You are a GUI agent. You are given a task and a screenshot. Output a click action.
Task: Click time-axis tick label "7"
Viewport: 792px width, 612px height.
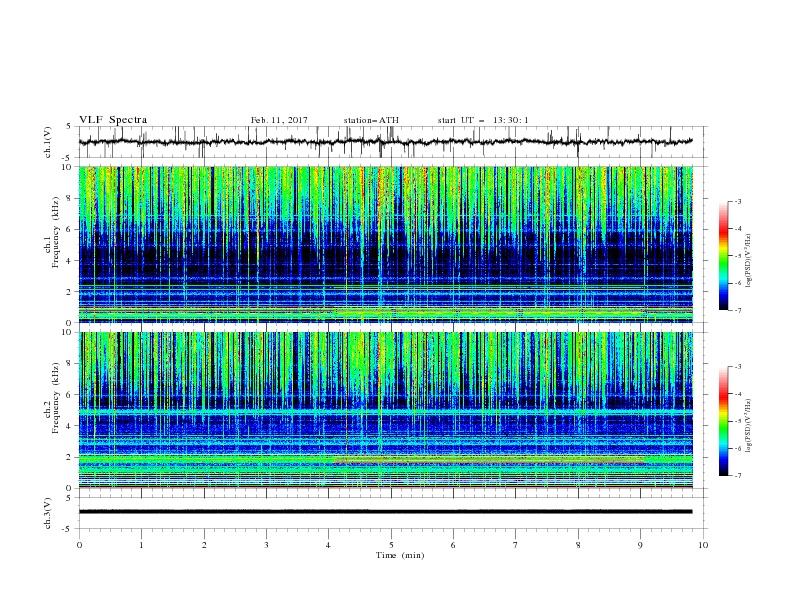(x=516, y=545)
